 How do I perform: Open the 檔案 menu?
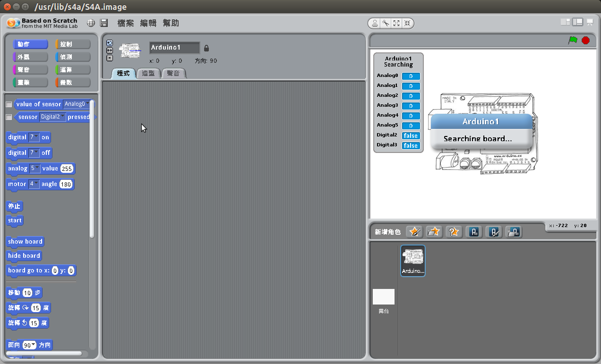126,23
